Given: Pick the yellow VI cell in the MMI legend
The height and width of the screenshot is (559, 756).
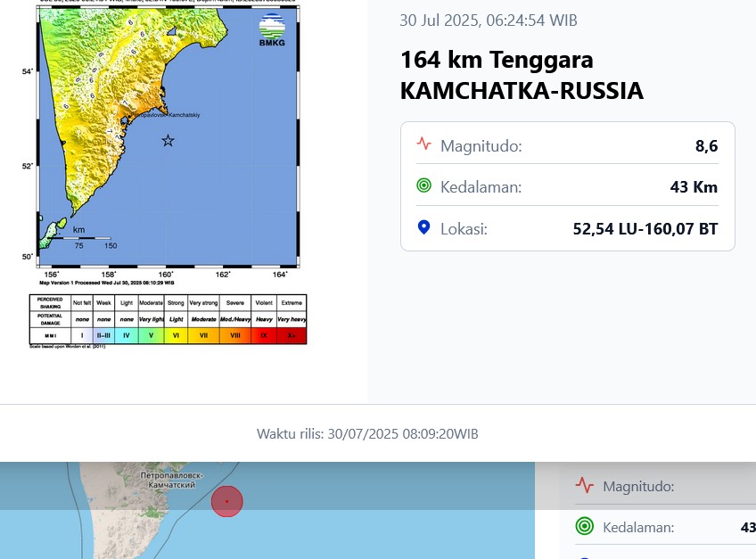Looking at the screenshot, I should pos(176,335).
